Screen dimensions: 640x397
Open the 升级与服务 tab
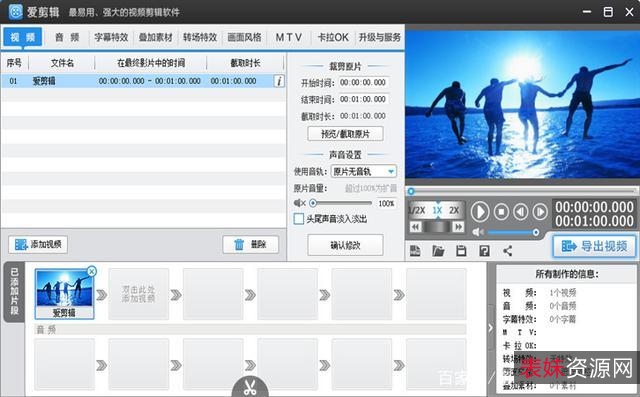380,38
